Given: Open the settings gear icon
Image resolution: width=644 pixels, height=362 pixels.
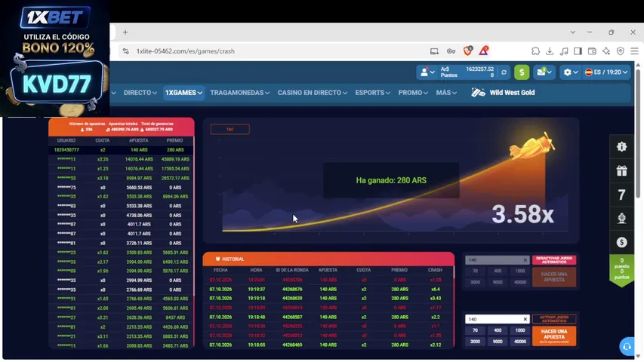Looking at the screenshot, I should click(x=568, y=72).
